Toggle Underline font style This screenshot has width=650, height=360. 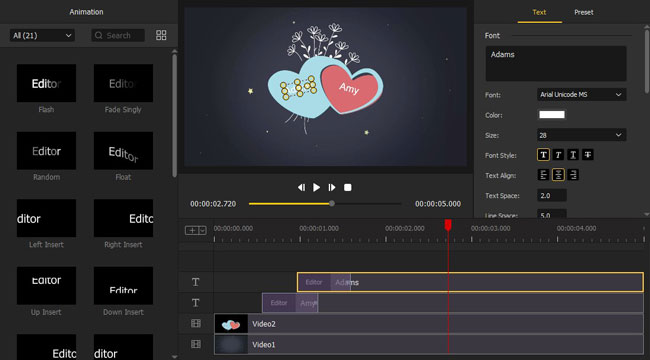tap(573, 155)
